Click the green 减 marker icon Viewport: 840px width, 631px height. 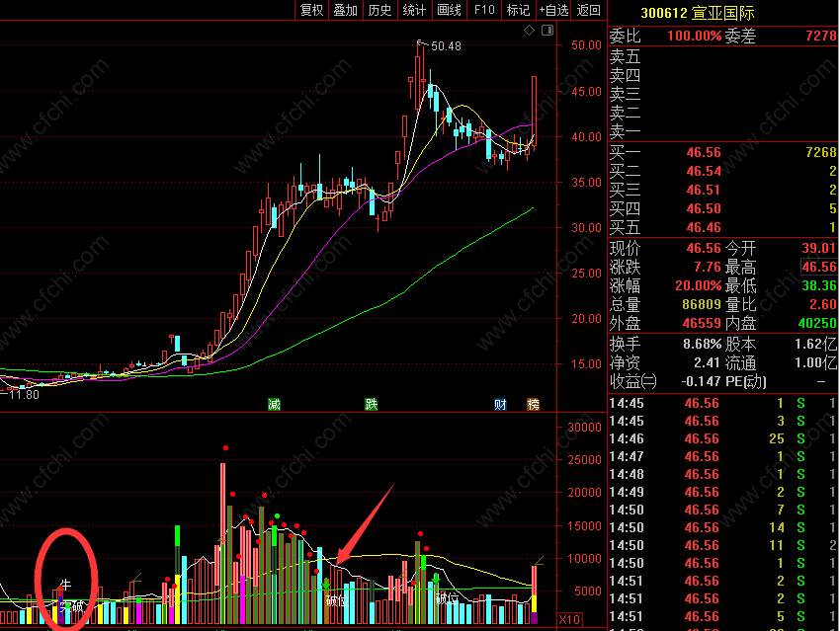275,404
